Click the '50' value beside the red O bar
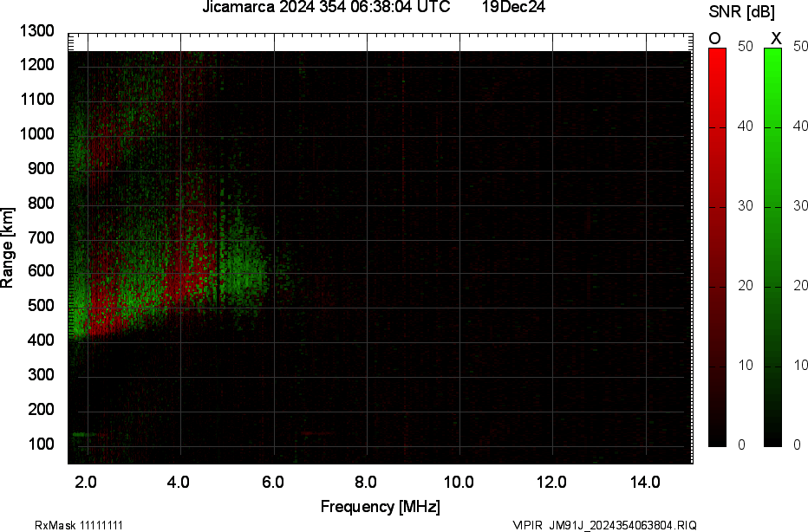This screenshot has height=532, width=808. point(745,46)
